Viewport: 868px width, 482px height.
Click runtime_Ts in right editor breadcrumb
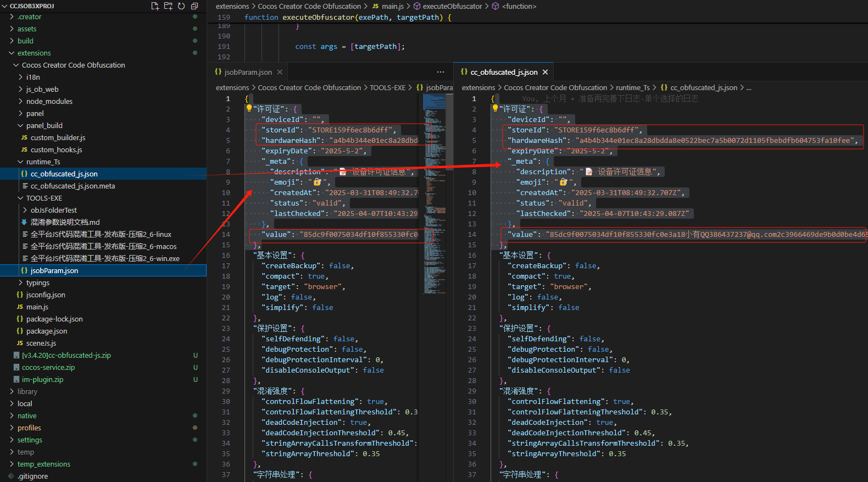(633, 87)
